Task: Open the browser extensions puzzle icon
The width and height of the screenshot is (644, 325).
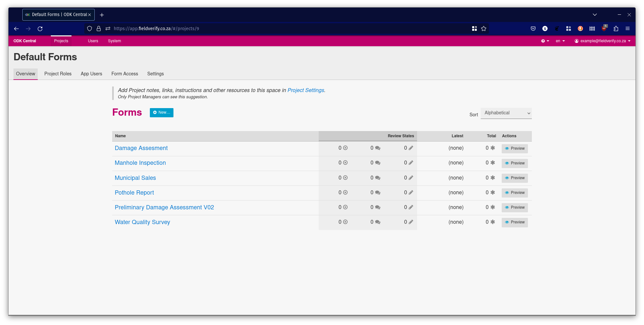Action: pyautogui.click(x=616, y=29)
